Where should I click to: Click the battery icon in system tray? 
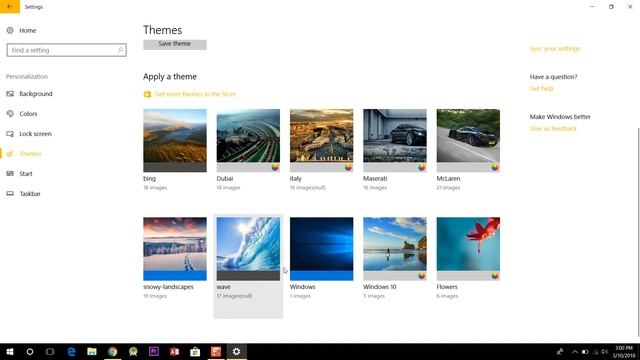coord(585,352)
